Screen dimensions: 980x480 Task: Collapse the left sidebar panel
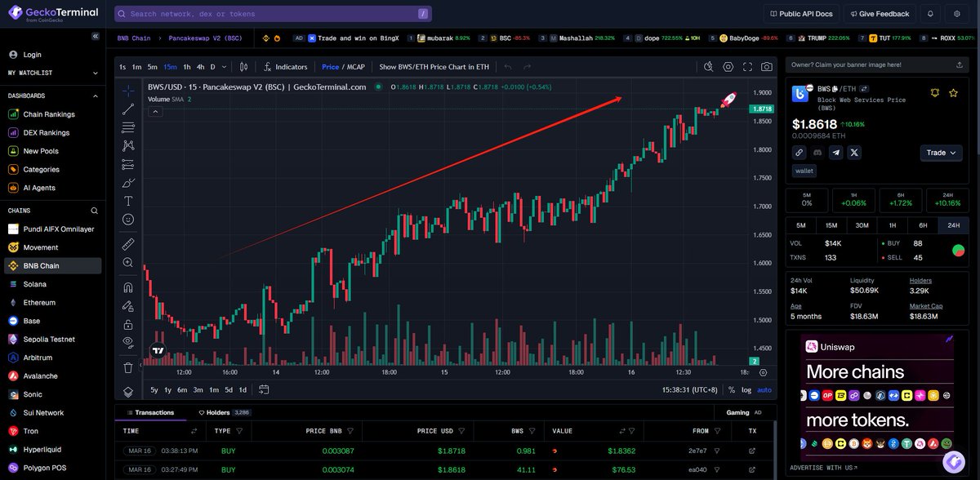96,38
